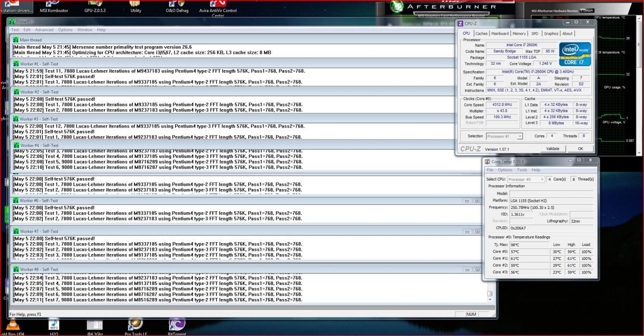
Task: Switch to the Graphics tab in CPU-Z
Action: pos(551,34)
